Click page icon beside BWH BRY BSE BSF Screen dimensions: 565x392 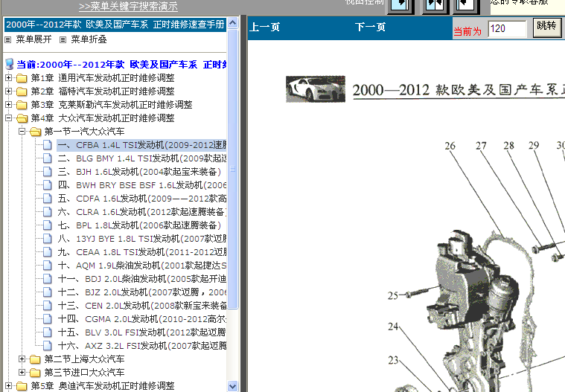click(x=47, y=185)
